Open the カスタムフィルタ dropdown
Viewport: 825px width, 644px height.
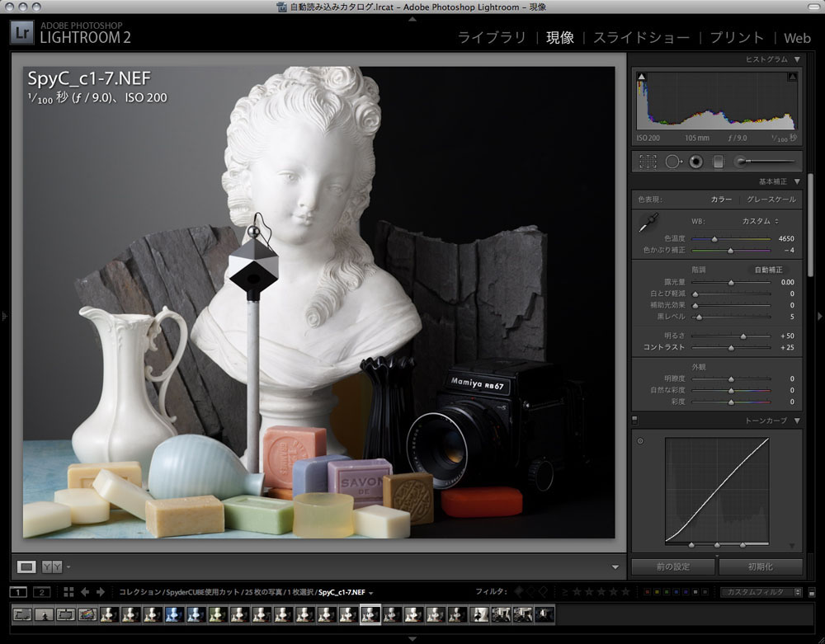(761, 592)
